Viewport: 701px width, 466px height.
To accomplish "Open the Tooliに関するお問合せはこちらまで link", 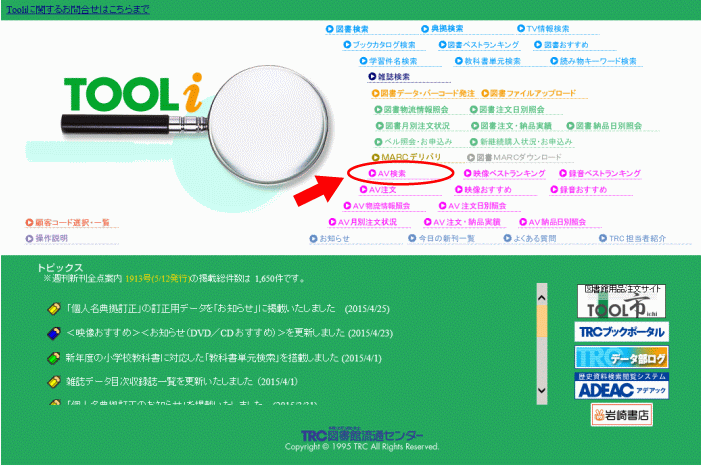I will (78, 9).
